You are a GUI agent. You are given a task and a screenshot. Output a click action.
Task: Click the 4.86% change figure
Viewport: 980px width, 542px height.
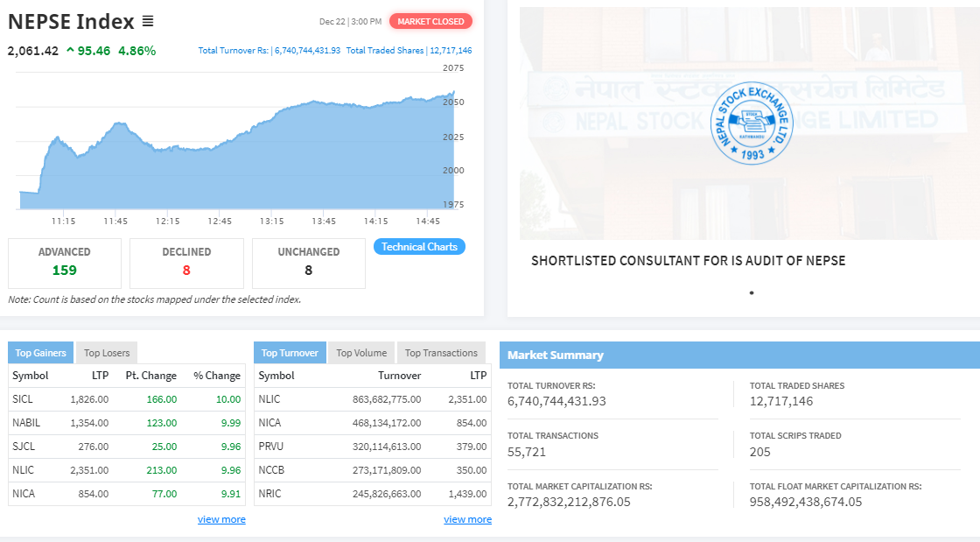(136, 51)
